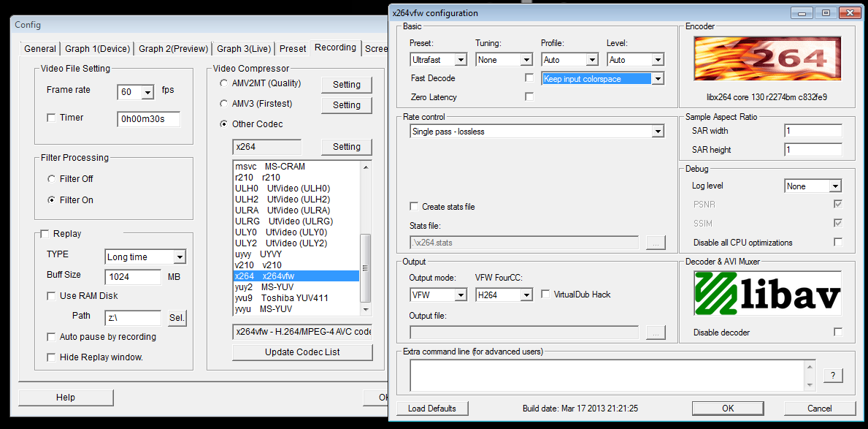Open the Preset dropdown showing Ultrafast

[x=439, y=60]
